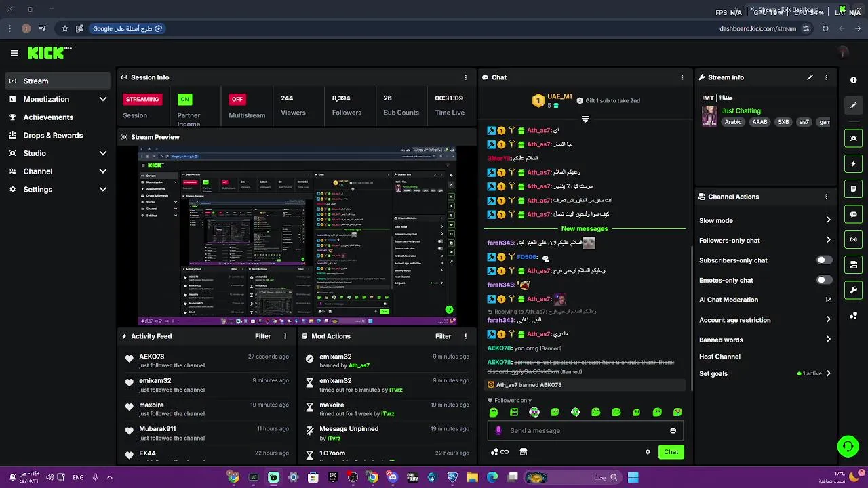Image resolution: width=868 pixels, height=488 pixels.
Task: Open the Discord icon in the taskbar
Action: (393, 477)
